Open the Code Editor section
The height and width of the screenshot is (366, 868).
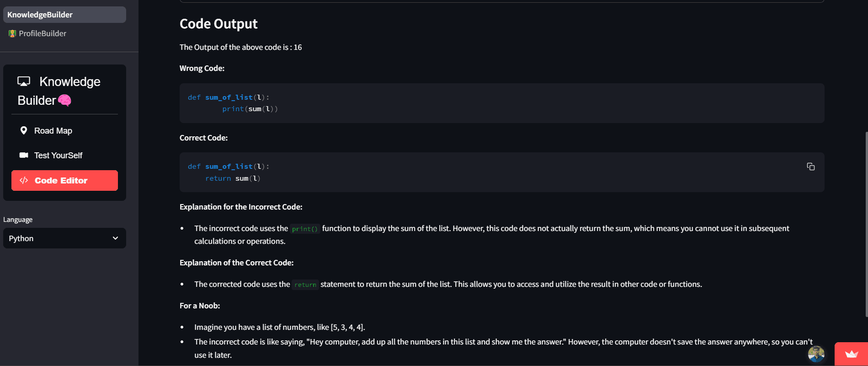pos(64,181)
